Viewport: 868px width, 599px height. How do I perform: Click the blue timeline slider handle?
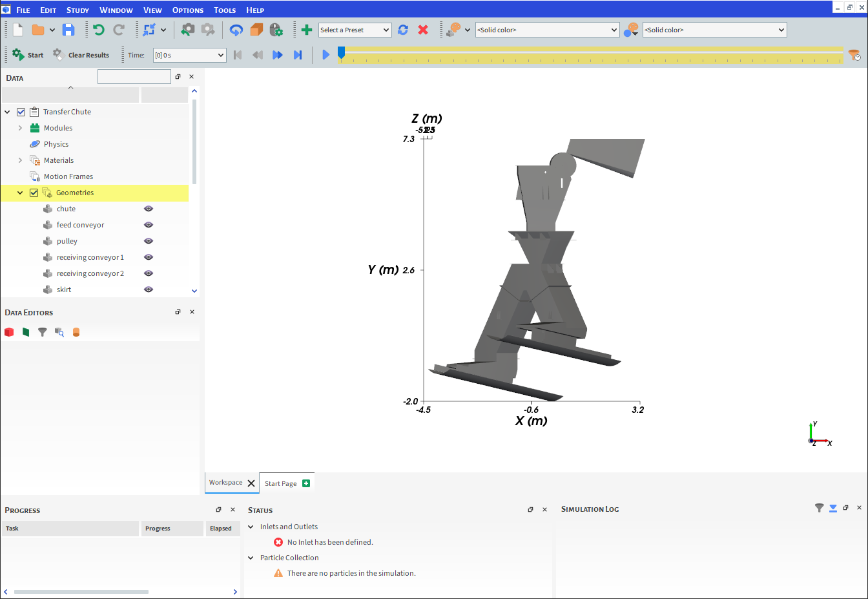[x=341, y=52]
